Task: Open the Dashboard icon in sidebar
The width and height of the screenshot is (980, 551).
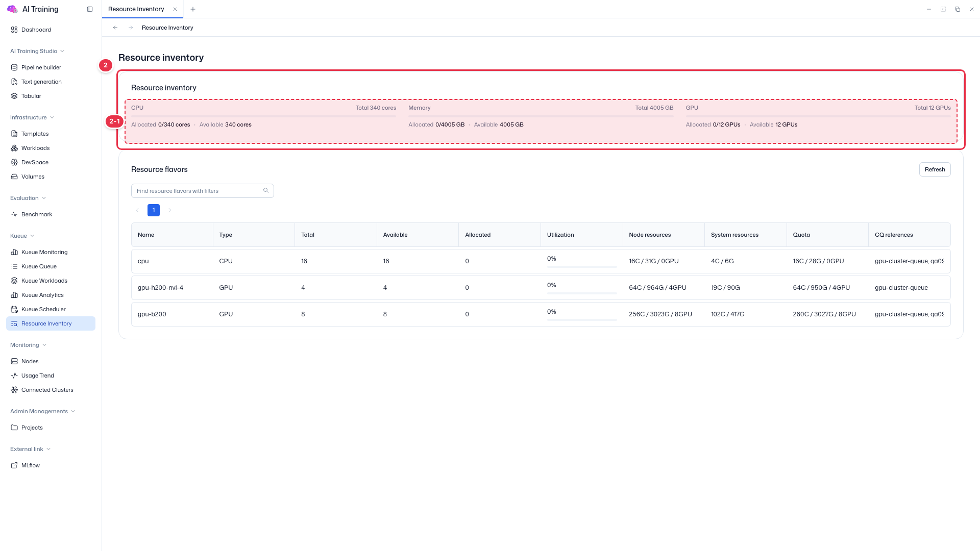Action: [14, 30]
